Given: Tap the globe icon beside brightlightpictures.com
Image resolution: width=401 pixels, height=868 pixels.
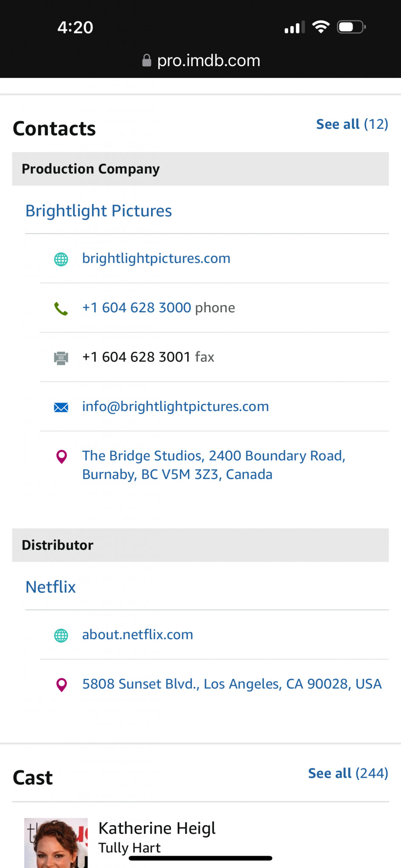Looking at the screenshot, I should click(x=61, y=259).
